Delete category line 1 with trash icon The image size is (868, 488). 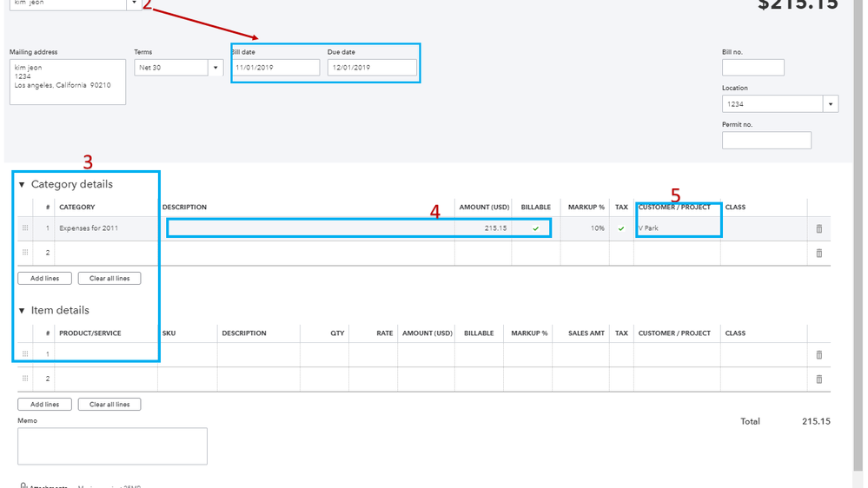[818, 228]
